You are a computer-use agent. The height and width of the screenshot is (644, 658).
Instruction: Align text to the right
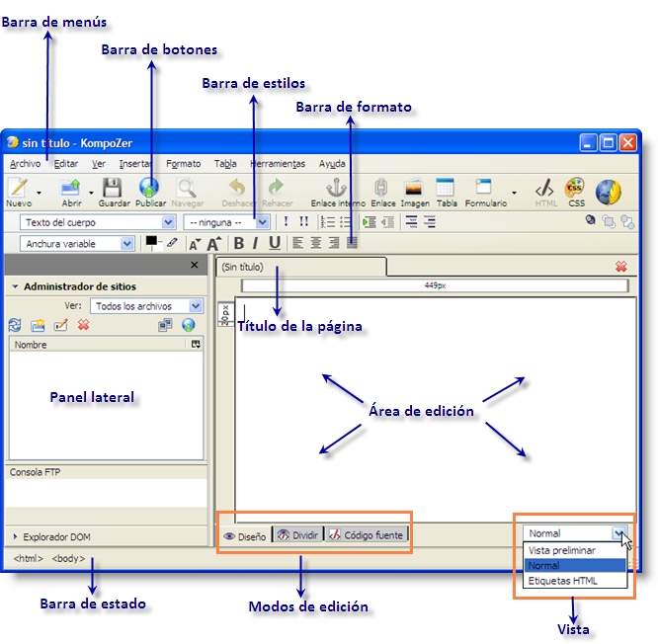[x=334, y=243]
